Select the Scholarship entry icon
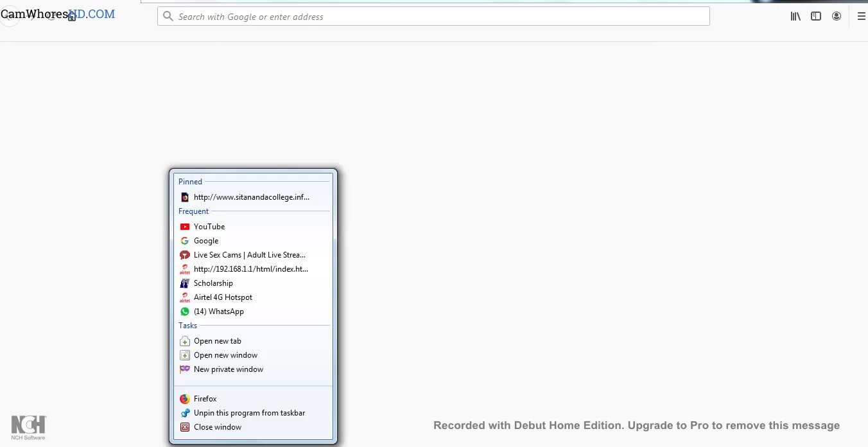 tap(185, 283)
